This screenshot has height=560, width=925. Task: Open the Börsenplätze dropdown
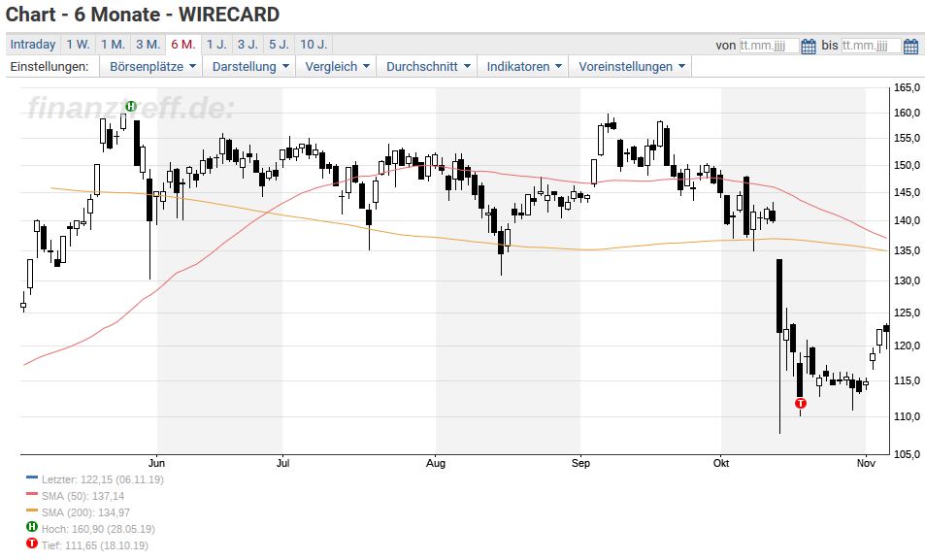coord(151,67)
